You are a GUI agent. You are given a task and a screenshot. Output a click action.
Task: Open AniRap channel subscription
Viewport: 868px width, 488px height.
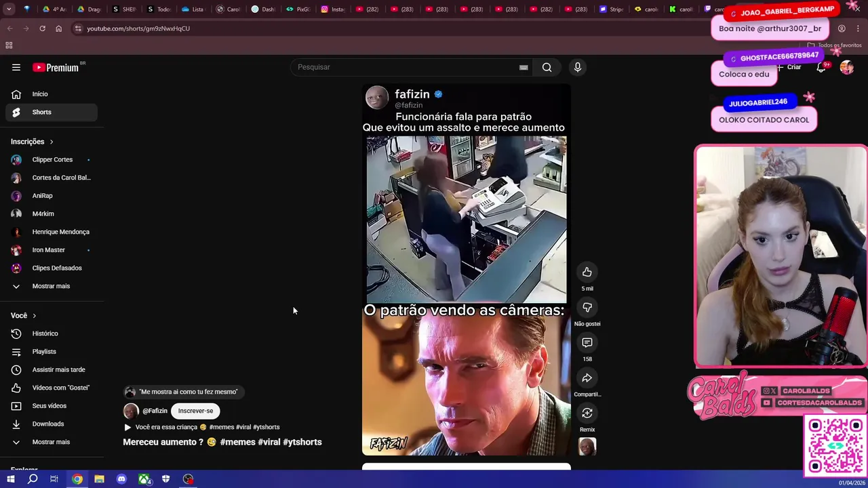click(x=52, y=196)
